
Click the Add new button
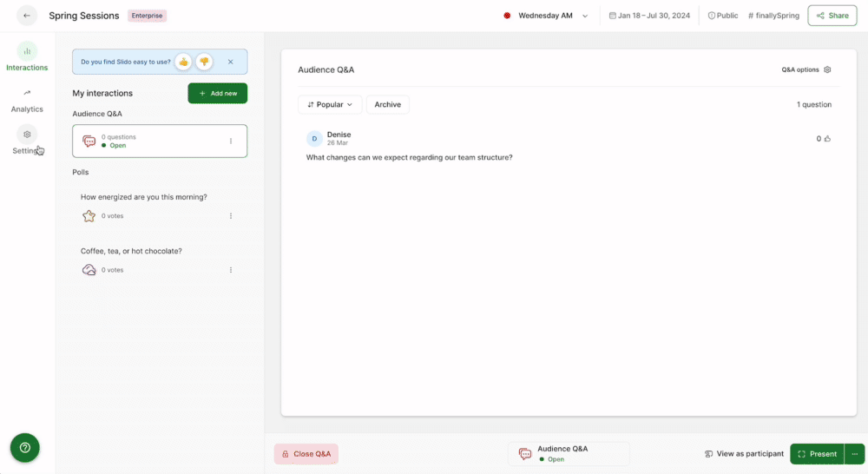tap(217, 93)
